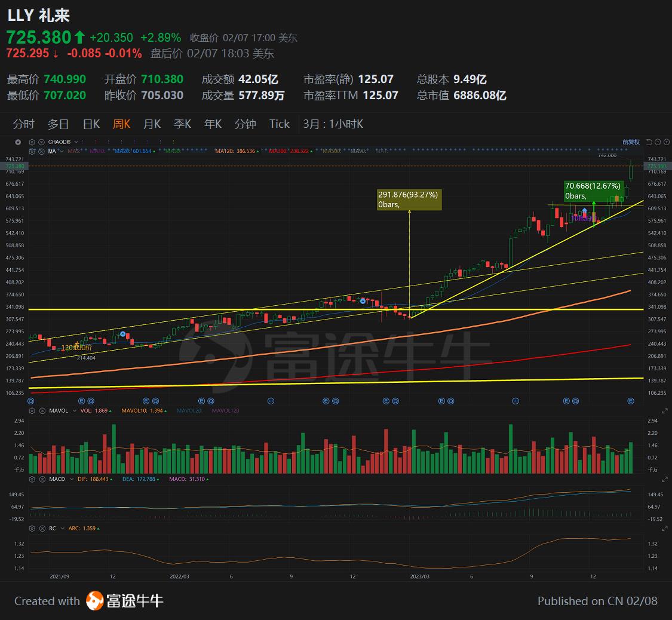
Task: Click the MA20 value 601.854 label
Action: (134, 151)
